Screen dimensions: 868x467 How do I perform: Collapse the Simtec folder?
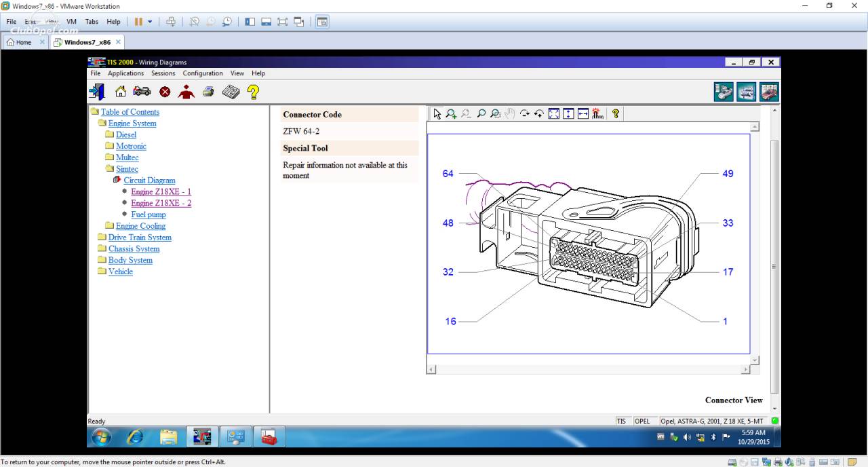(127, 169)
